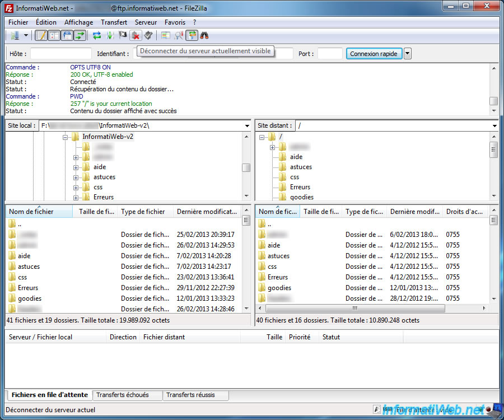Viewport: 504px width, 420px height.
Task: Collapse the InformatiWeb-v2 local tree node
Action: 66,137
